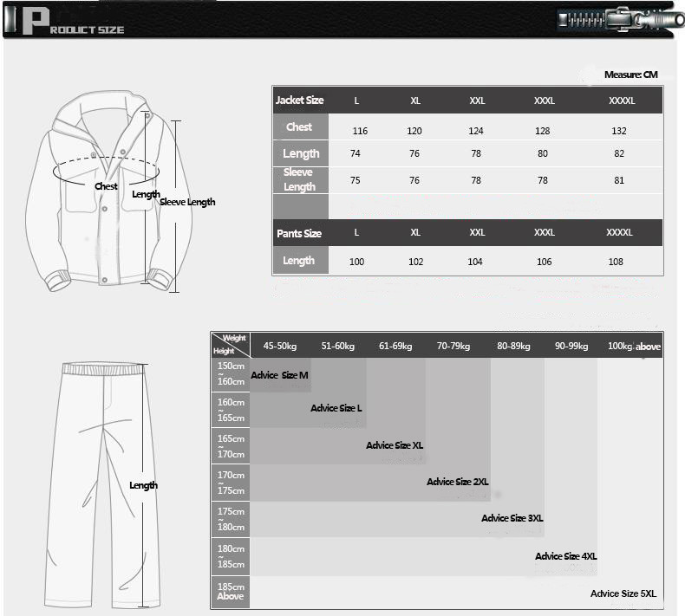Click the Advice Size M block

279,375
